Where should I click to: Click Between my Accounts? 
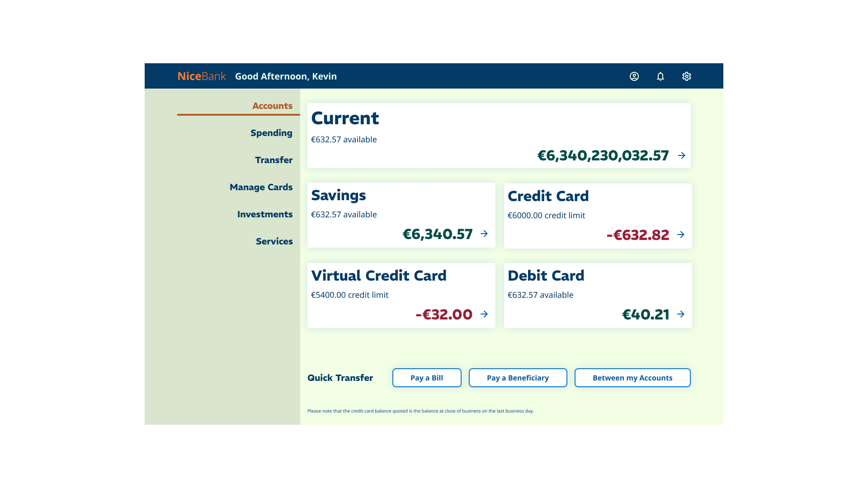[632, 377]
